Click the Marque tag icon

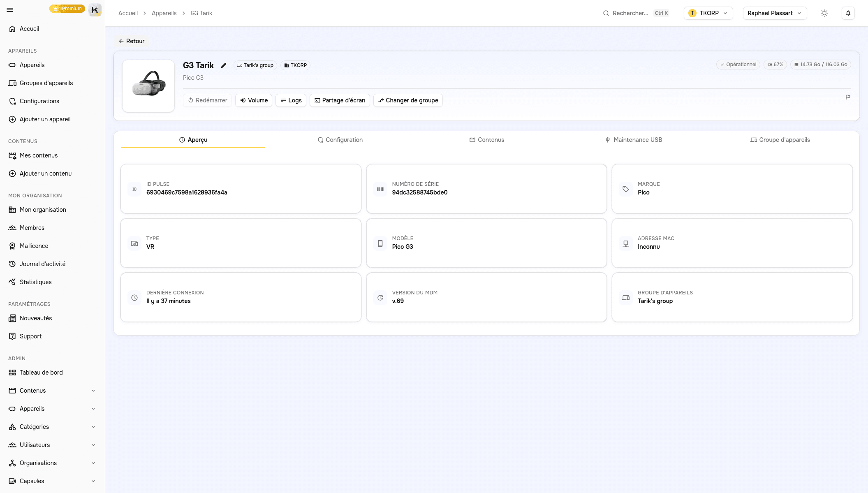click(626, 189)
